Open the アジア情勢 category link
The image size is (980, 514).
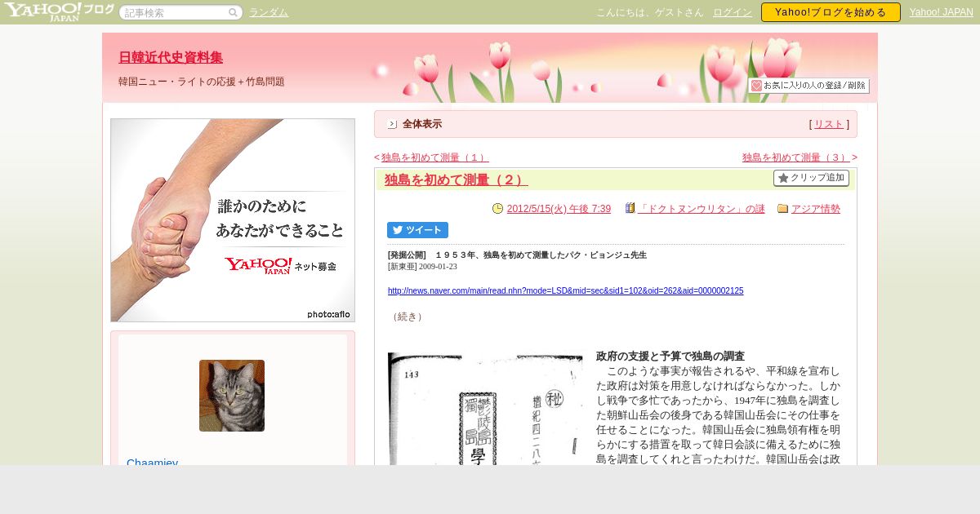(816, 209)
